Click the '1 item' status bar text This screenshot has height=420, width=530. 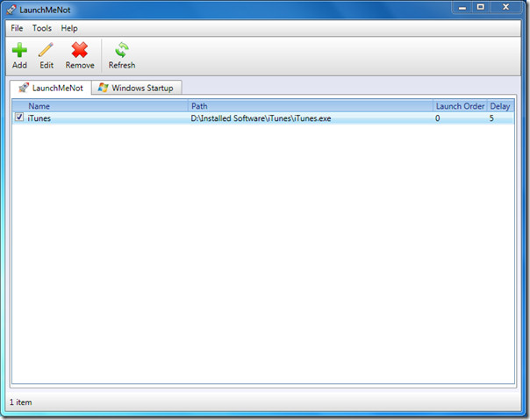tap(20, 402)
